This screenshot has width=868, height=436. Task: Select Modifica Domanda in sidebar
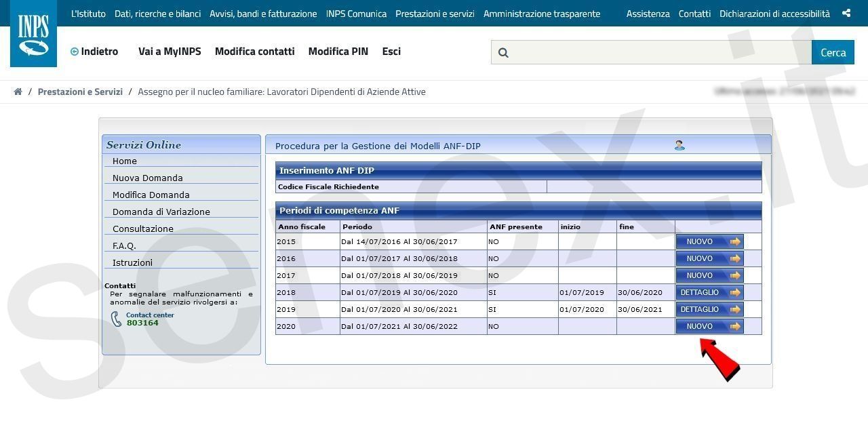pos(151,195)
